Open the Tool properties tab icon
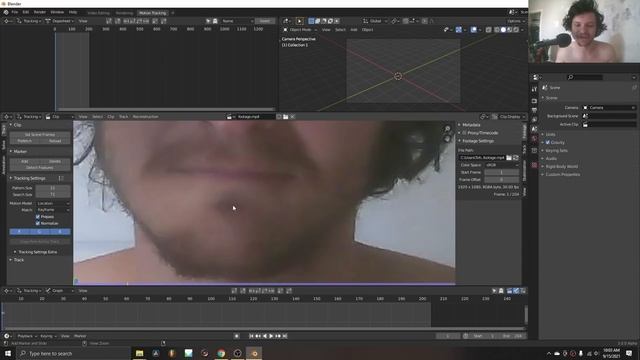 pyautogui.click(x=534, y=89)
